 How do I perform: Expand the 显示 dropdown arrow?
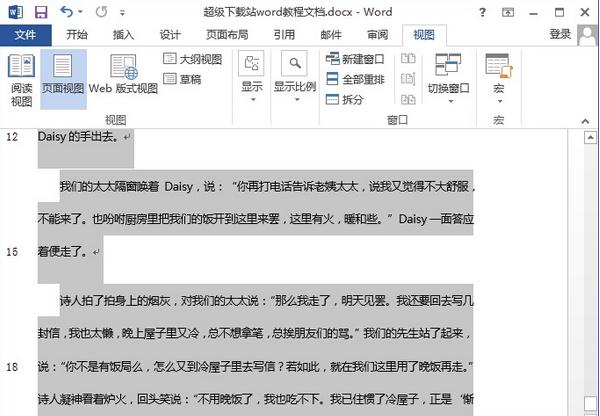[253, 100]
